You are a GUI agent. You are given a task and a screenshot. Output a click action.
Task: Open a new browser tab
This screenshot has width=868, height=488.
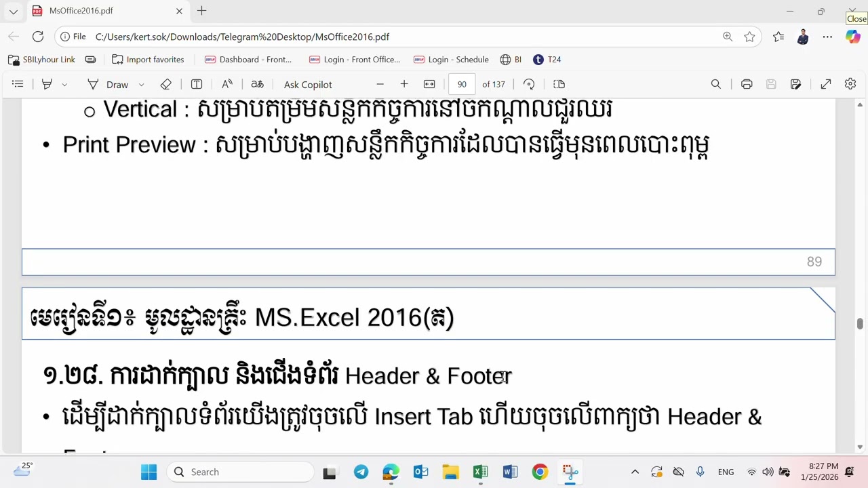coord(201,11)
